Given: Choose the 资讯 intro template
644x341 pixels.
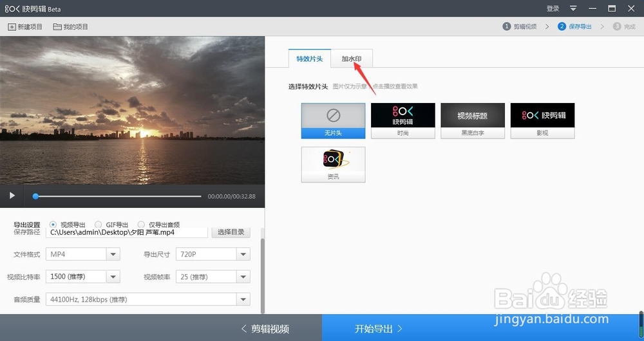Looking at the screenshot, I should [x=333, y=165].
